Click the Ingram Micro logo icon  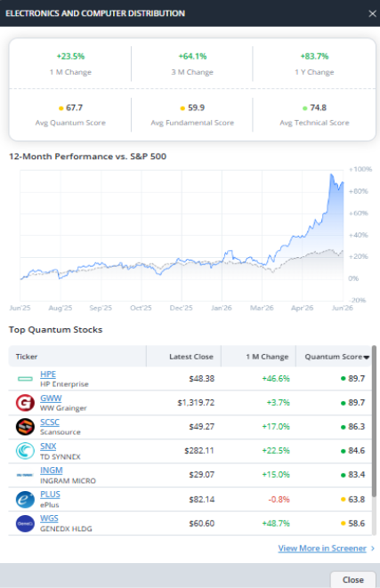[x=25, y=475]
